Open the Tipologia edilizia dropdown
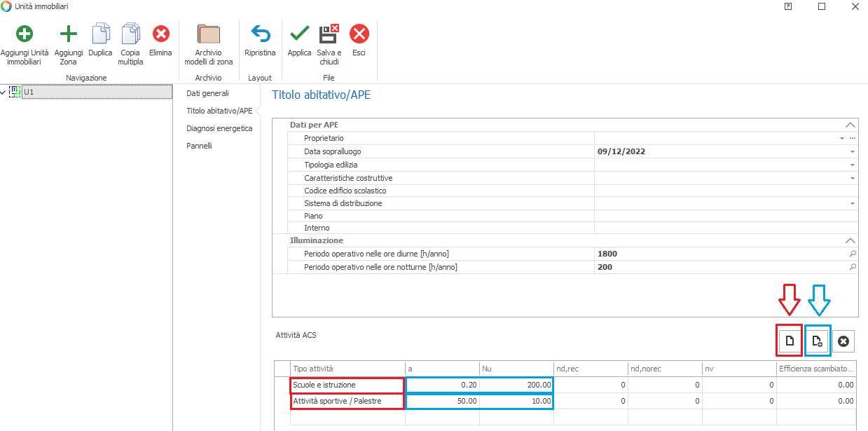 pyautogui.click(x=853, y=165)
